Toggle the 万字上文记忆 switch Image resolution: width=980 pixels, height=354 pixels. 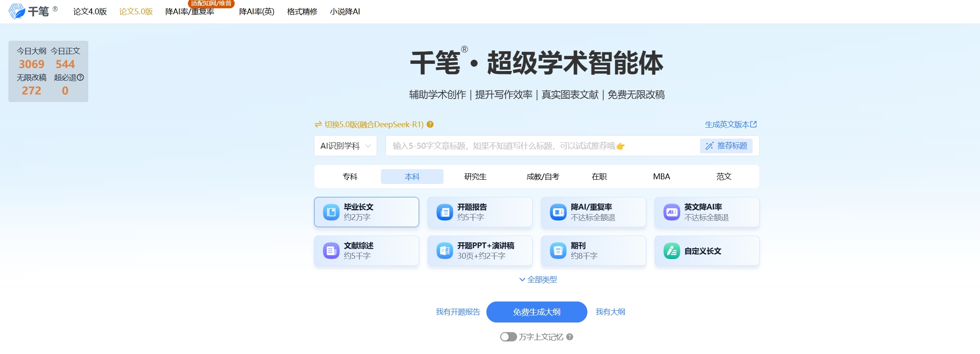[508, 337]
